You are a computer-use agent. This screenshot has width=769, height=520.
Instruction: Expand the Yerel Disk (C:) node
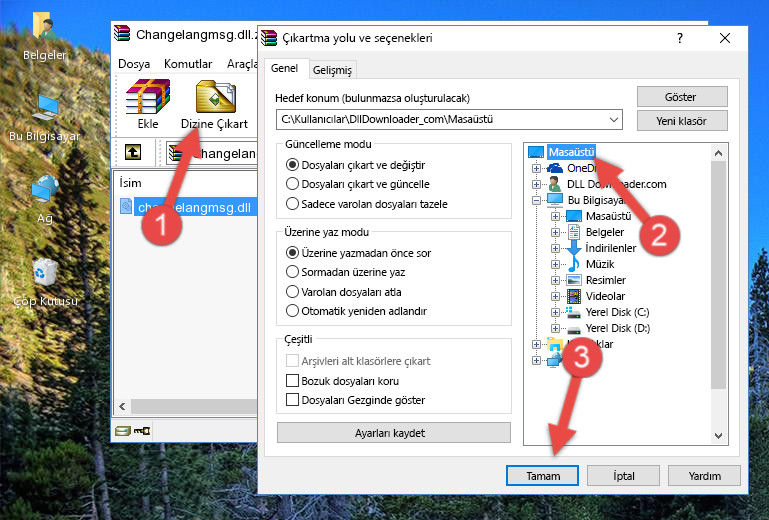tap(555, 312)
